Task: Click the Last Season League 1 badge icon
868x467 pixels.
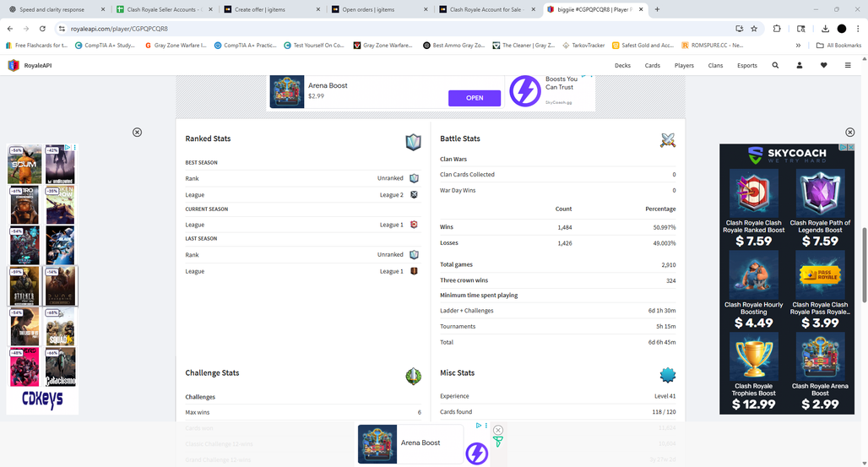Action: 414,271
